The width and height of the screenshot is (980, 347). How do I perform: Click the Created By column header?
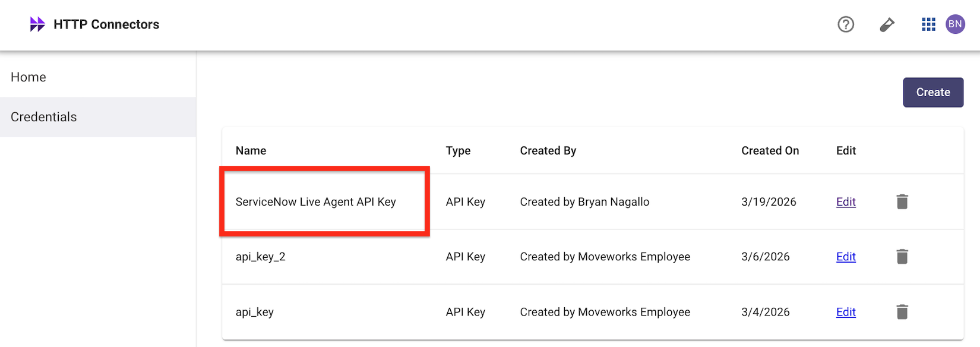point(548,151)
